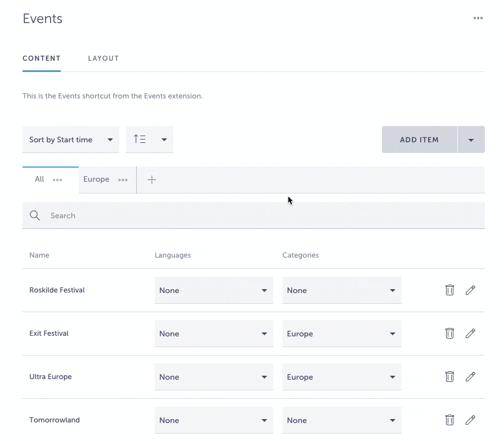The height and width of the screenshot is (441, 504).
Task: Edit the Ultra Europe event
Action: [470, 376]
